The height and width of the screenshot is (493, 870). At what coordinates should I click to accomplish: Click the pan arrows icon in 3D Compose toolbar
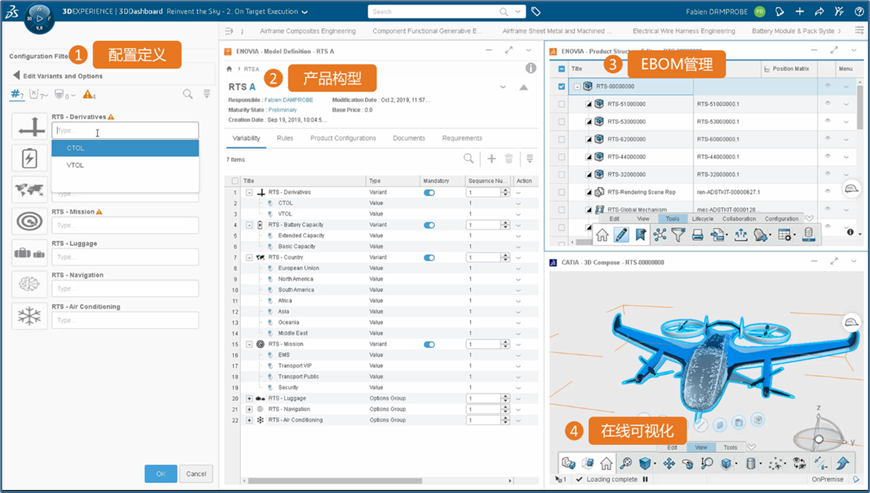[x=669, y=463]
